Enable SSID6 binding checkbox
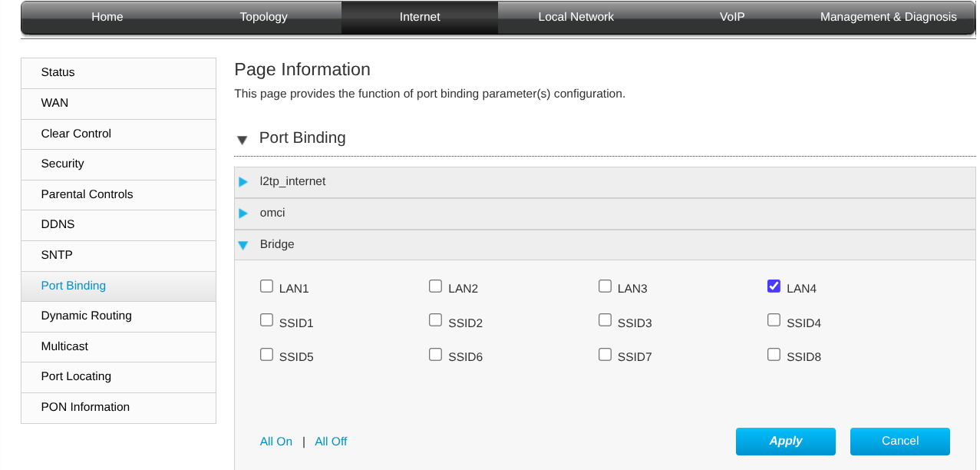 click(x=435, y=354)
